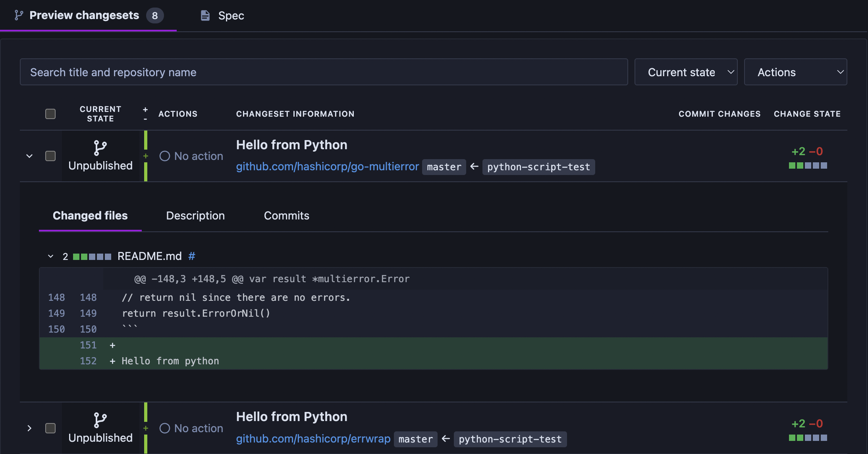Viewport: 868px width, 454px height.
Task: Check the go-multierror changeset checkbox
Action: (50, 156)
